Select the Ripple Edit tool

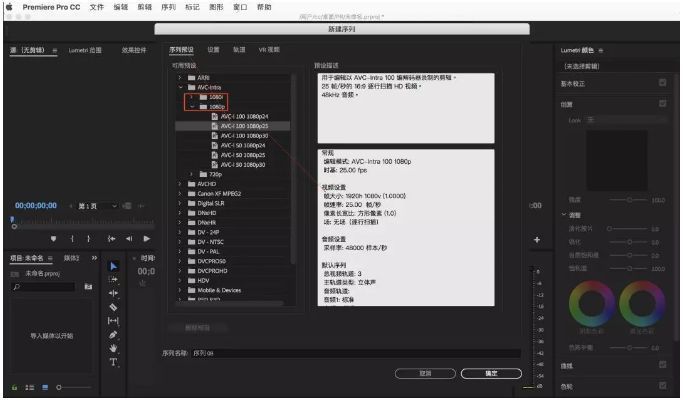(113, 293)
